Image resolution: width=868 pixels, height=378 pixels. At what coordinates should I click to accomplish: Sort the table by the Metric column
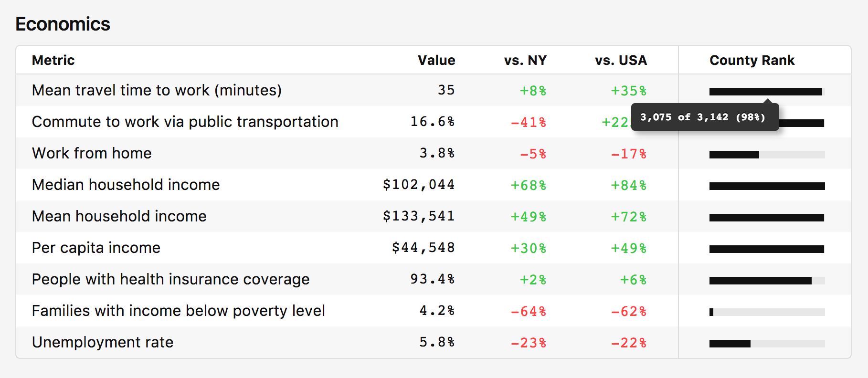coord(53,60)
